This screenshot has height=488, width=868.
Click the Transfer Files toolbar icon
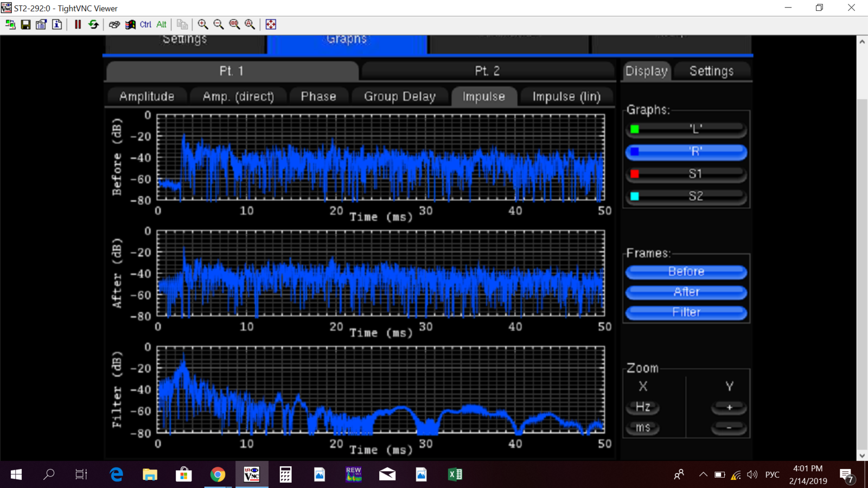click(182, 24)
